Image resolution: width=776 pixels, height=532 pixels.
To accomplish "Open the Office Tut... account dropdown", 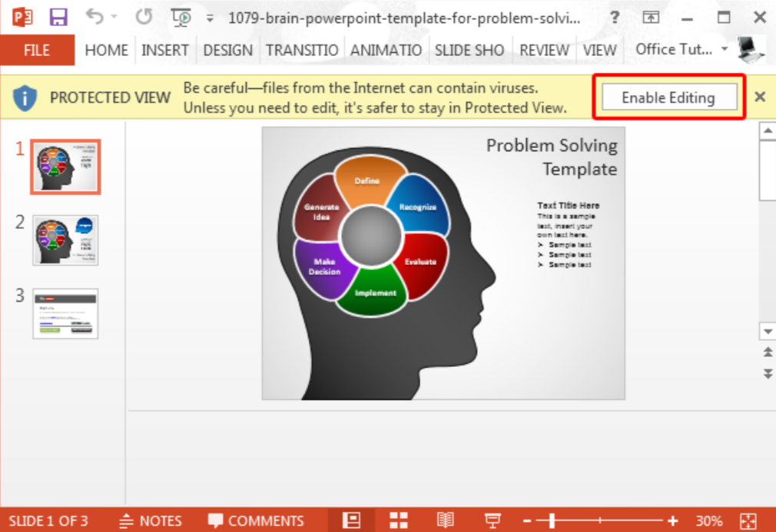I will [681, 49].
